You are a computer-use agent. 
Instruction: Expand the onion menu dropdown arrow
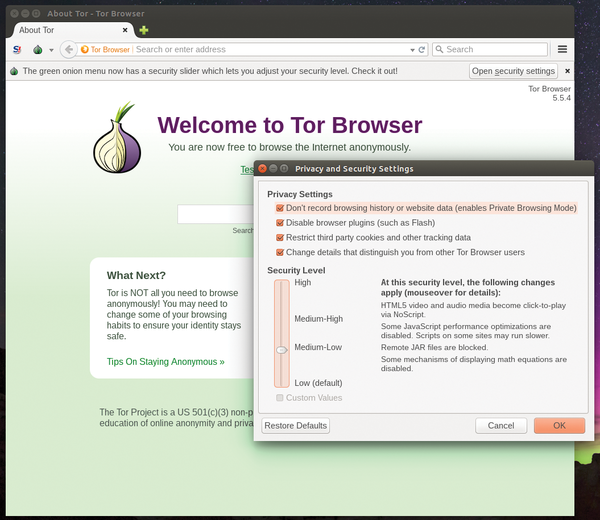51,50
